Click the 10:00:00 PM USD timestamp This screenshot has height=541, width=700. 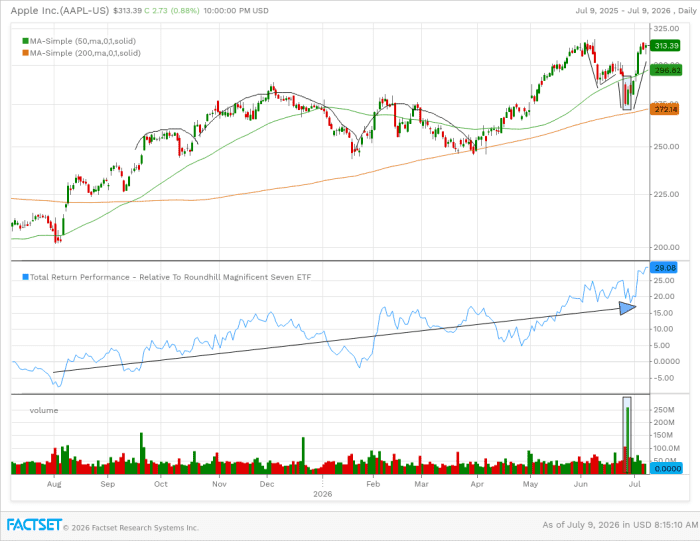click(236, 11)
